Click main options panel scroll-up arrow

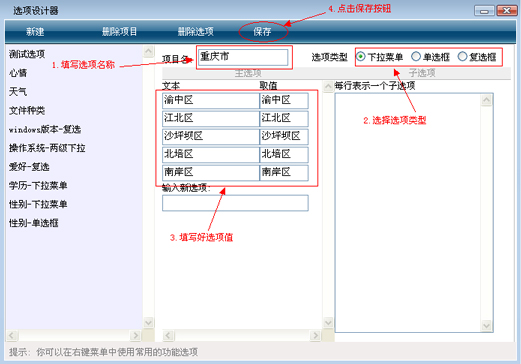coord(328,87)
